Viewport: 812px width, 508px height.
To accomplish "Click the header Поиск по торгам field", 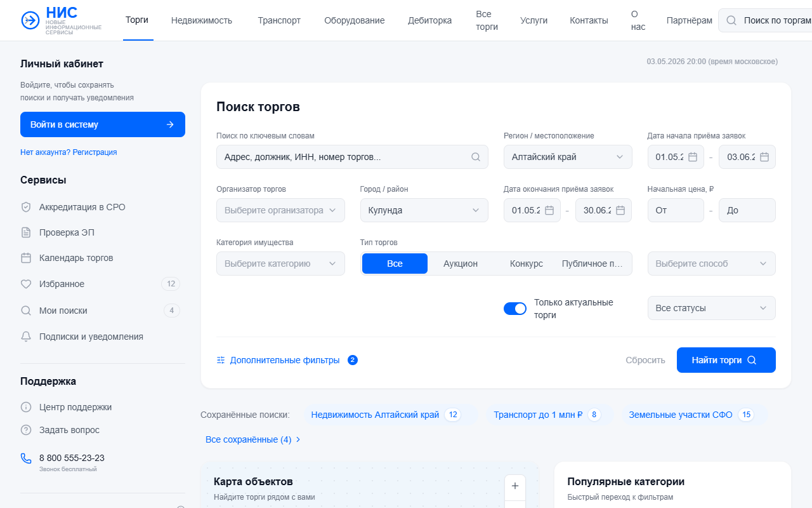I will point(765,20).
